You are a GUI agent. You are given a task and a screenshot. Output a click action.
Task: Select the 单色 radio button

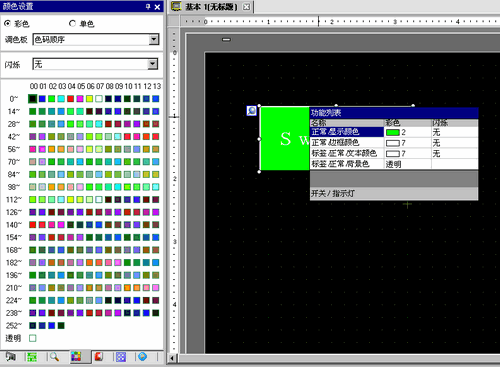pos(72,23)
